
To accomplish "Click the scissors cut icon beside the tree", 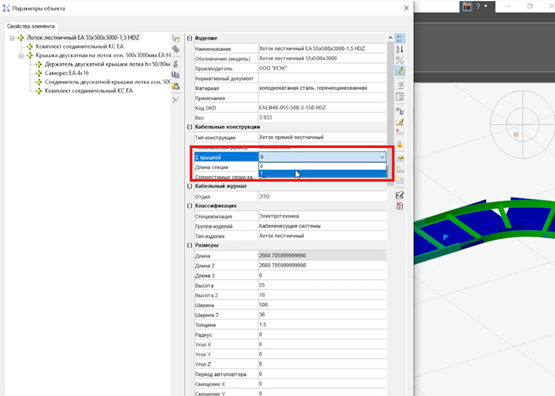I will (x=176, y=64).
